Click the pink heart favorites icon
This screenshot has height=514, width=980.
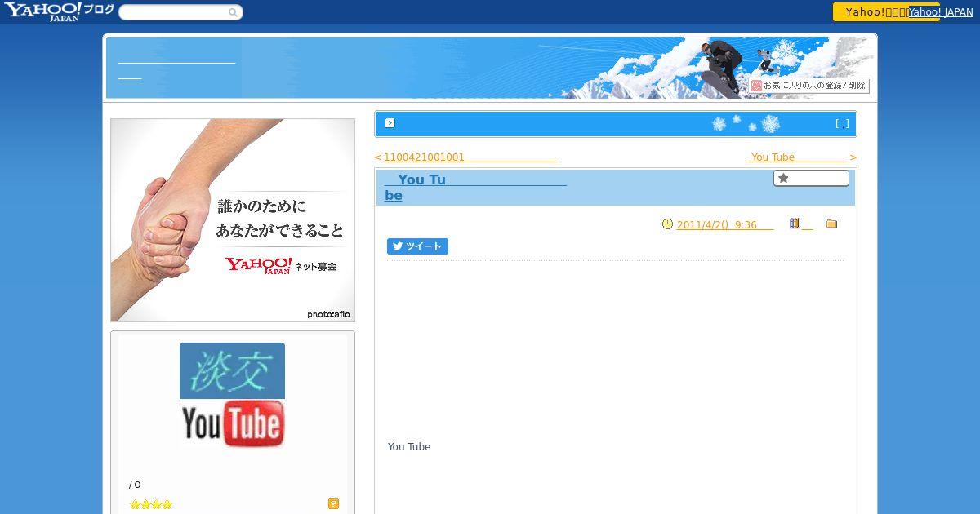tap(756, 86)
